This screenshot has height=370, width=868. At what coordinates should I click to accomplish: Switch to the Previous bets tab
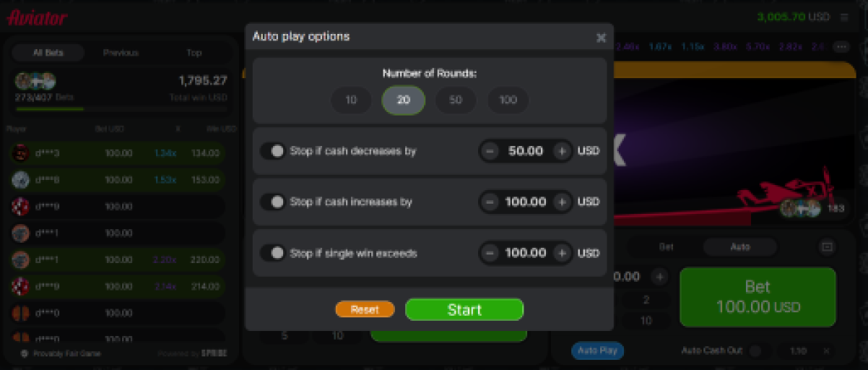click(121, 53)
